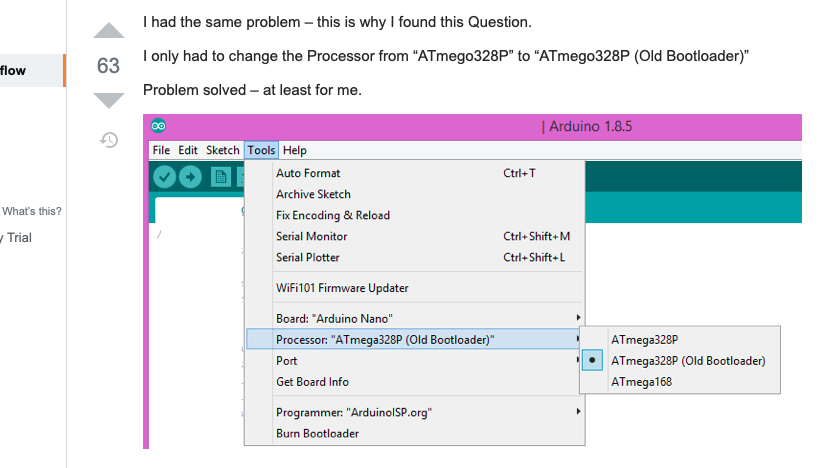Open the File menu
This screenshot has width=834, height=468.
point(161,150)
